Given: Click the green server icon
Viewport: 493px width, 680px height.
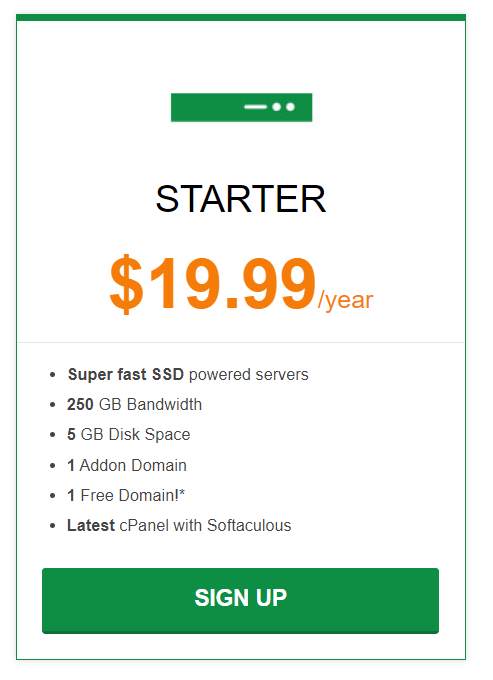Looking at the screenshot, I should [x=242, y=107].
